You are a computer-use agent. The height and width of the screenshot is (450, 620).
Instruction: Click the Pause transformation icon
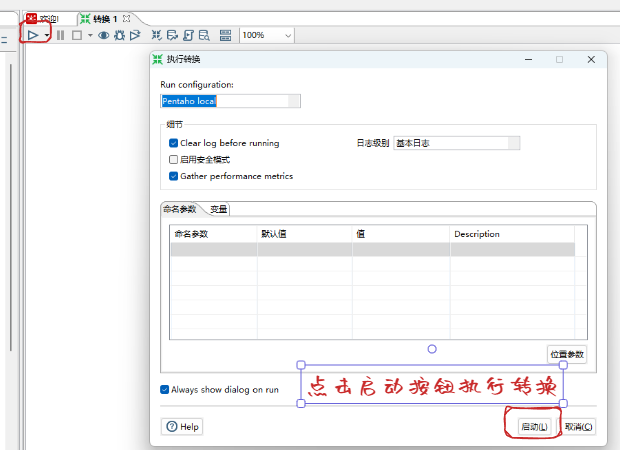tap(60, 35)
